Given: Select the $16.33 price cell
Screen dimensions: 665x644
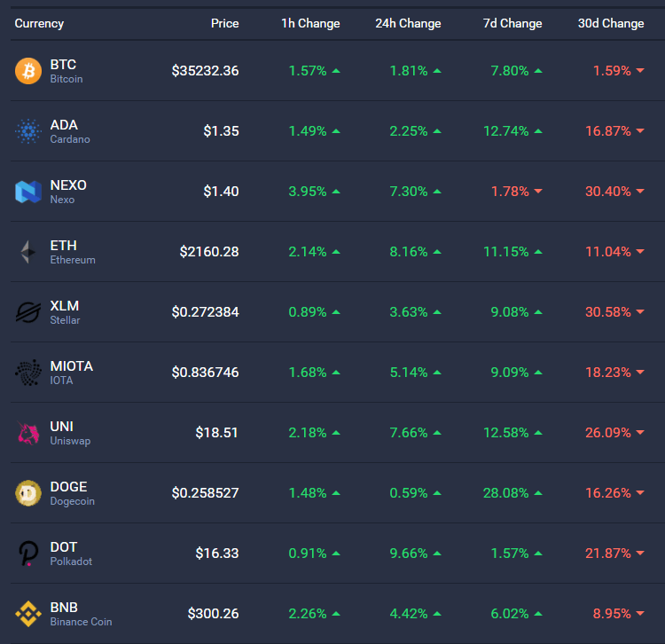Looking at the screenshot, I should tap(217, 554).
